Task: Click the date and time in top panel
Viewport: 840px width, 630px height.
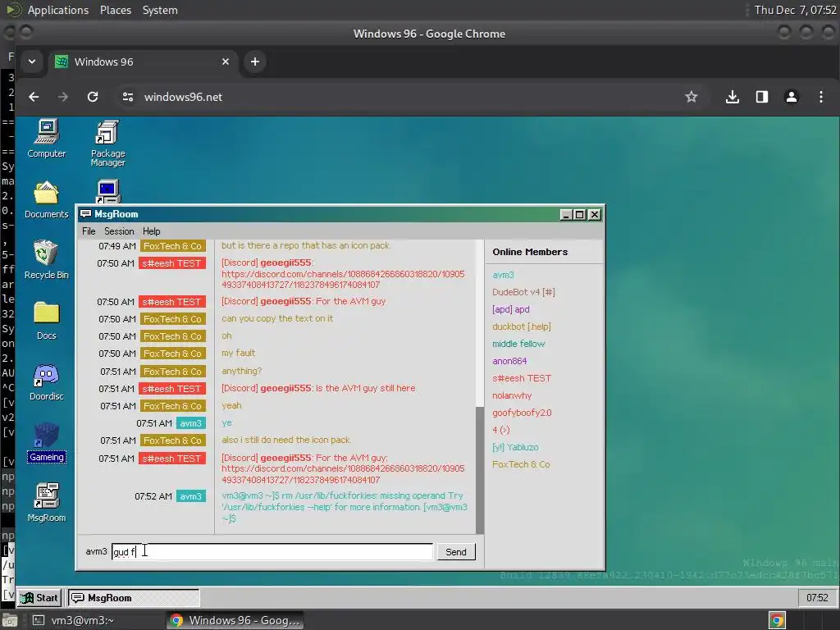Action: pyautogui.click(x=795, y=10)
